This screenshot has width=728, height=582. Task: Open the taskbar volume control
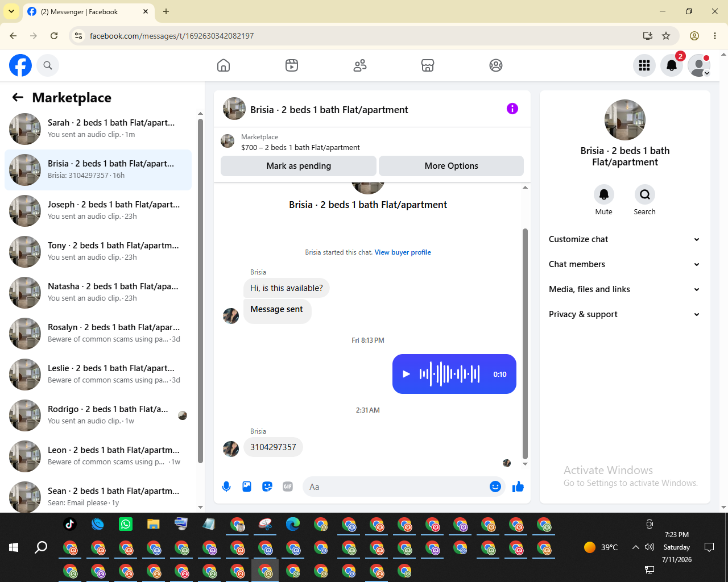coord(650,547)
